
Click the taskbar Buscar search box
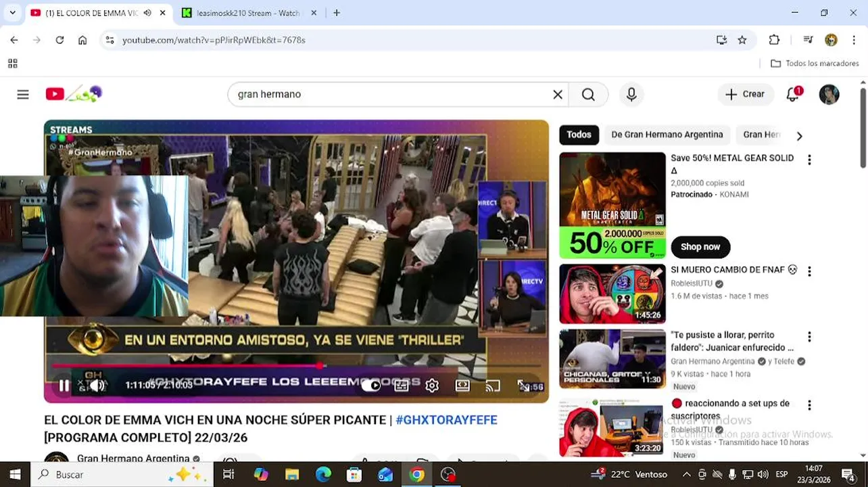click(x=122, y=475)
